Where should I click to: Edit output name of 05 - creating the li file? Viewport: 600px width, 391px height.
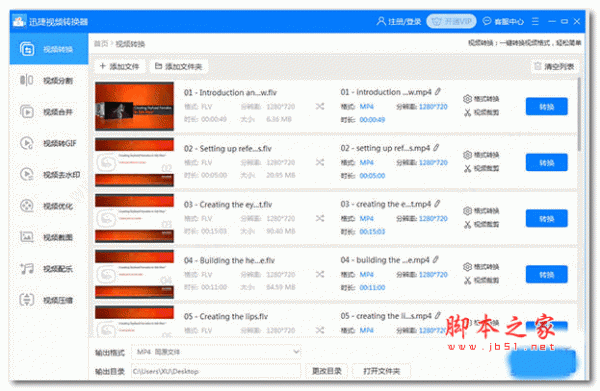(438, 315)
